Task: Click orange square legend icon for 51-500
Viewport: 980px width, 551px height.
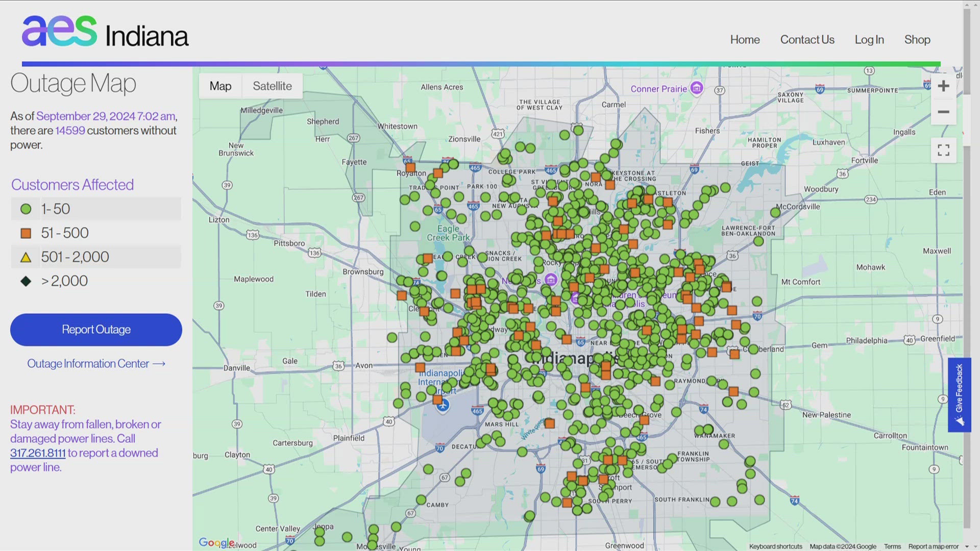Action: [x=26, y=233]
